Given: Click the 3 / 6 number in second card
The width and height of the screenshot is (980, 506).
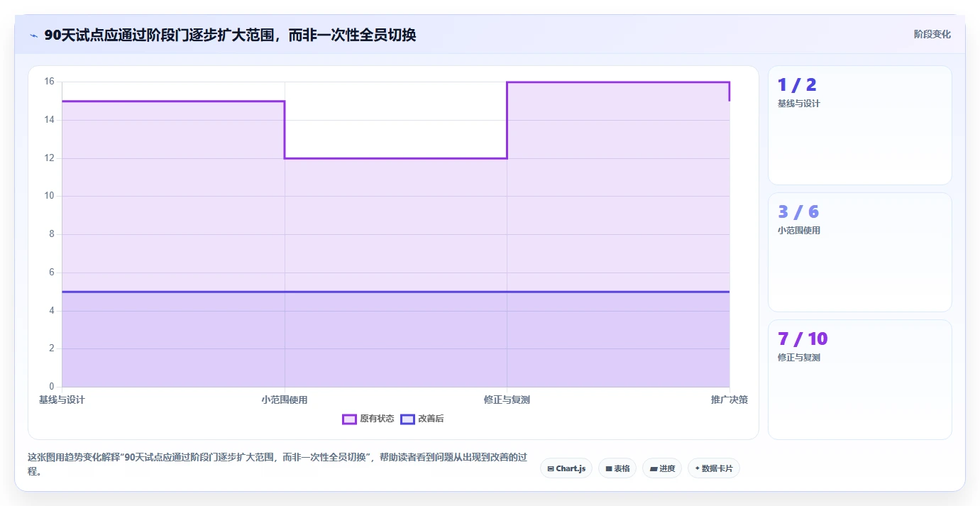Looking at the screenshot, I should tap(798, 211).
